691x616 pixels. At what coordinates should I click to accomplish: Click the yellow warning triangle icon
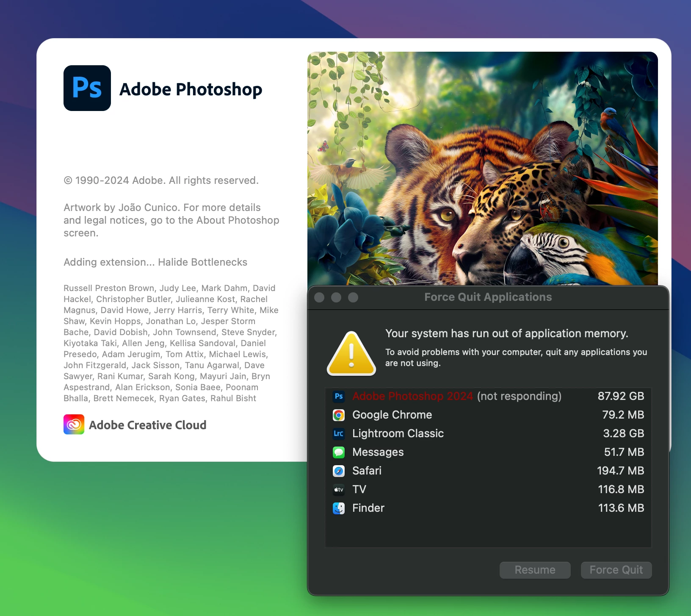coord(351,354)
